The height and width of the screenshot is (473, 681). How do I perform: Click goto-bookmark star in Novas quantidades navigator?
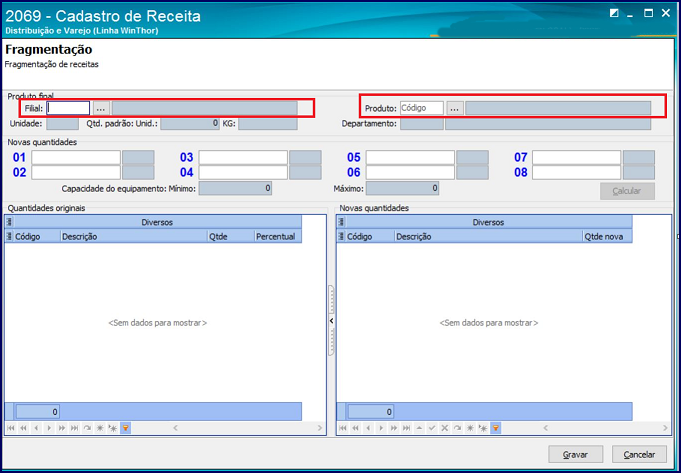[x=483, y=428]
